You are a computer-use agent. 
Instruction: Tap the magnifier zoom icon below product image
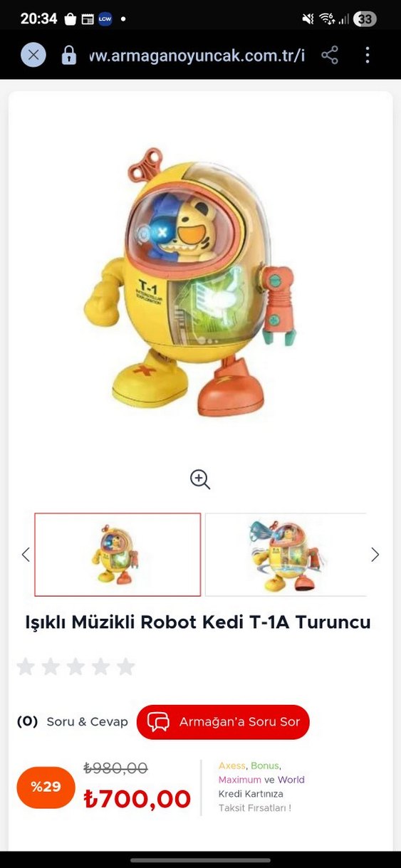(200, 479)
